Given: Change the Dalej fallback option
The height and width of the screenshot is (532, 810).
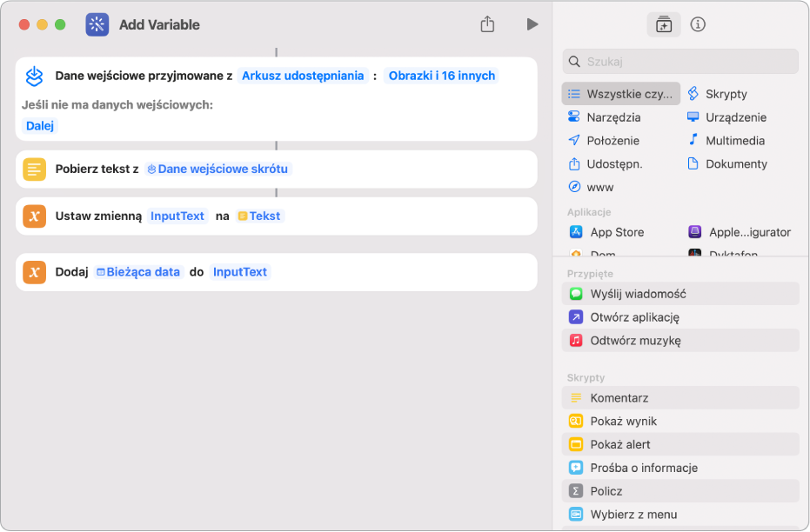Looking at the screenshot, I should point(41,125).
